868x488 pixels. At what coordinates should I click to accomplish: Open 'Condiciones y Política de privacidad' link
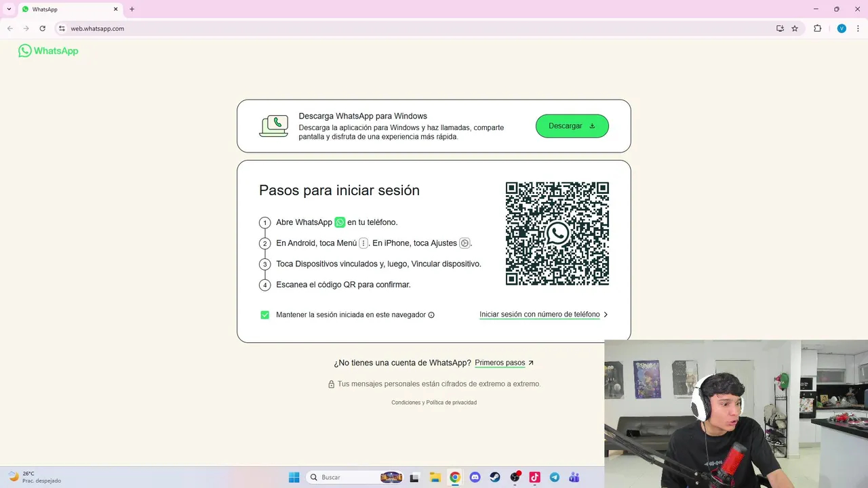tap(434, 403)
